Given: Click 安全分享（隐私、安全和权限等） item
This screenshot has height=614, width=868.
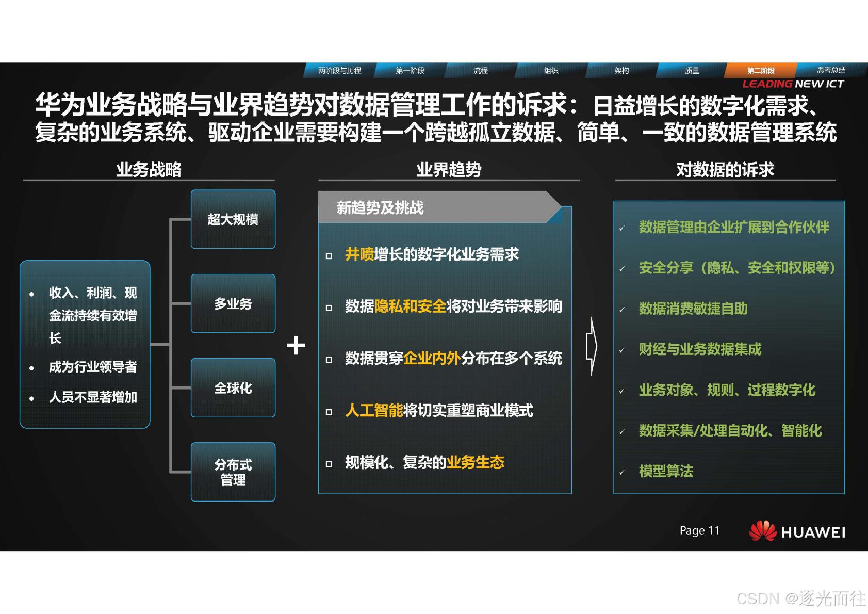Looking at the screenshot, I should pos(737,268).
